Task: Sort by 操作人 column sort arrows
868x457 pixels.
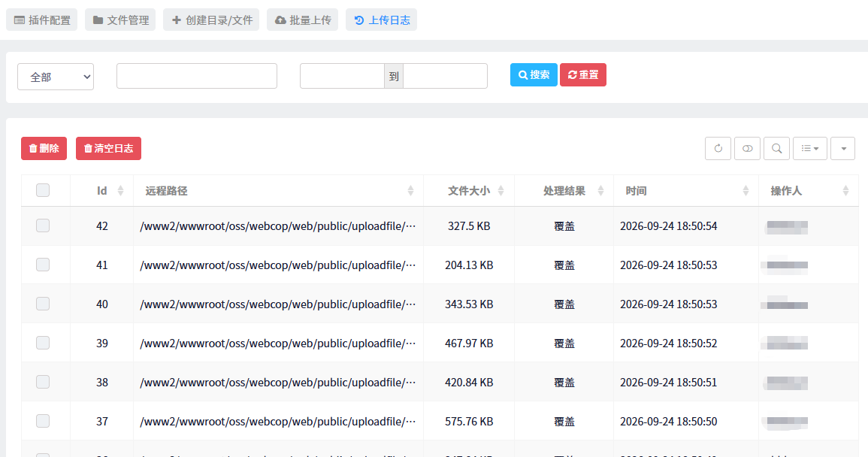Action: tap(846, 191)
